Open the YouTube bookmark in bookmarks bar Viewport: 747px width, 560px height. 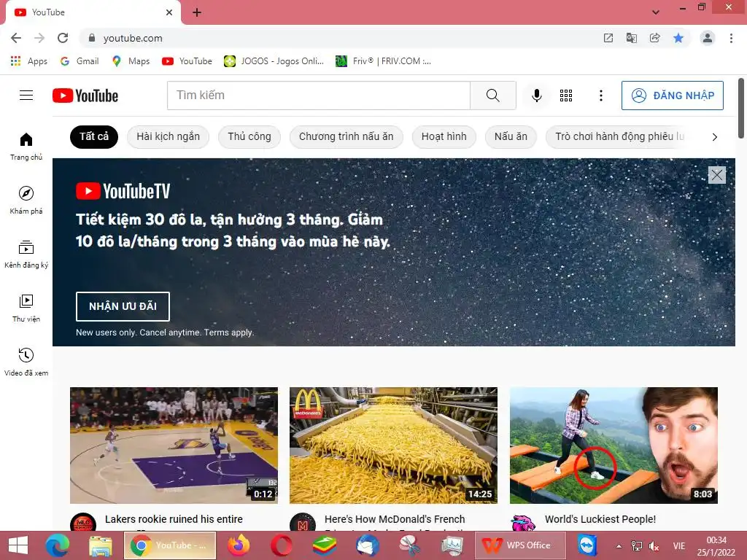(187, 61)
